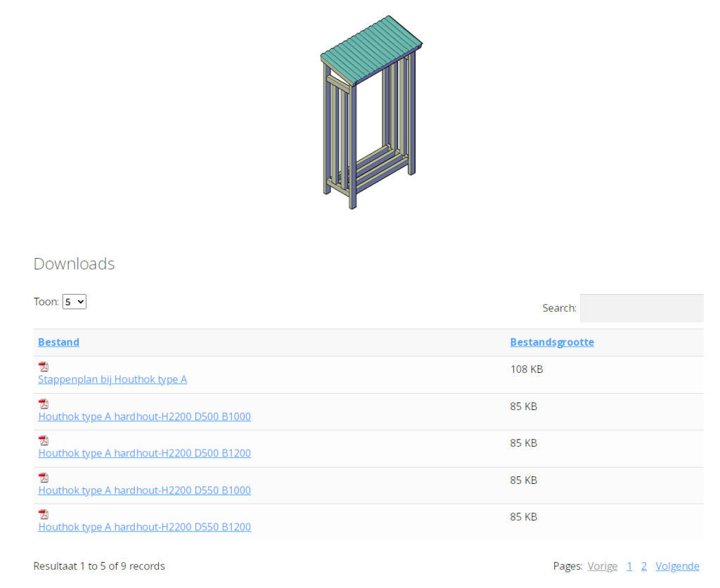Select page 1 in the pagination

point(629,565)
